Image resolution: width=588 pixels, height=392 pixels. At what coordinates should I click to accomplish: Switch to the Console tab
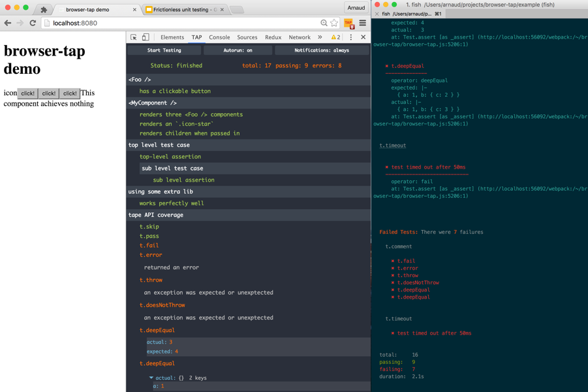point(219,37)
